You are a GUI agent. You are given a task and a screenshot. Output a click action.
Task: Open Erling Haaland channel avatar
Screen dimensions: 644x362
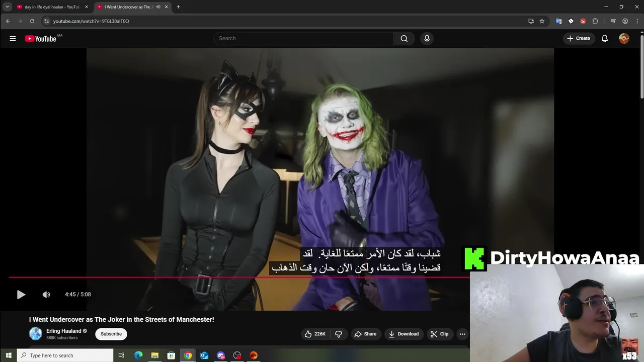click(x=35, y=334)
